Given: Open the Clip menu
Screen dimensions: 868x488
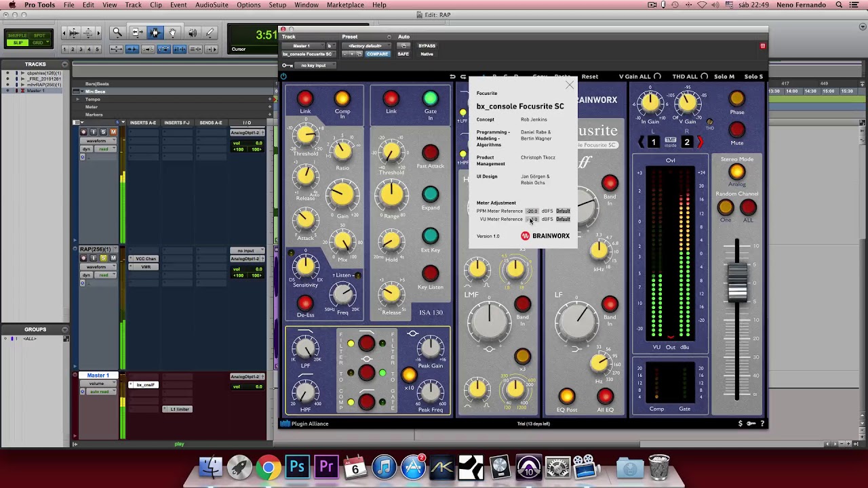Looking at the screenshot, I should [x=156, y=5].
